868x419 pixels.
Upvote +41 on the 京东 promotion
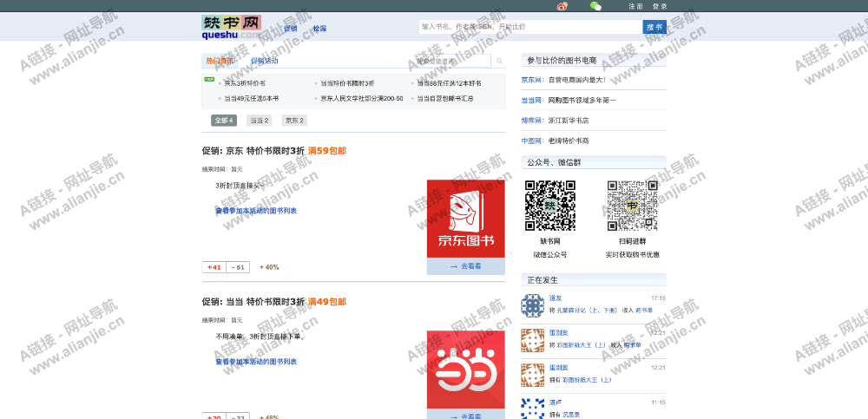(x=214, y=267)
